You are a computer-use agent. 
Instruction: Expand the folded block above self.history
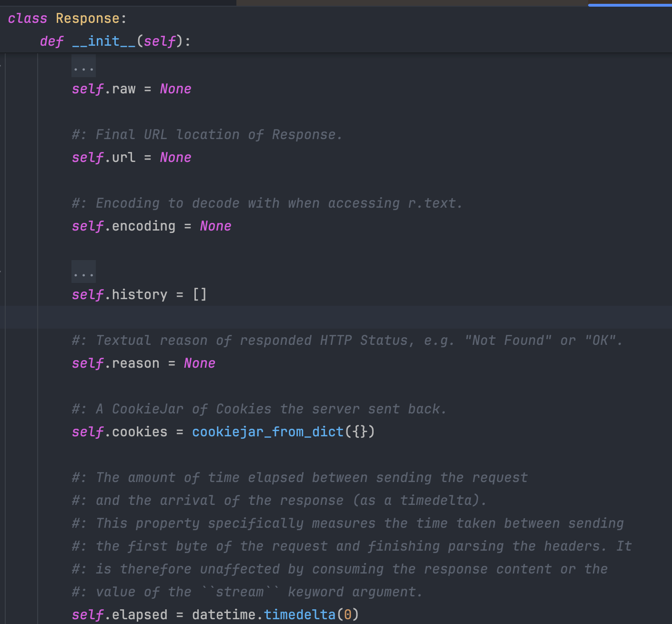coord(83,272)
